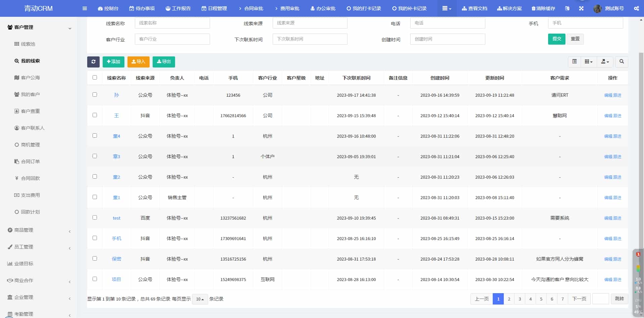Open settings gears icon at top right
The image size is (644, 318).
636,8
